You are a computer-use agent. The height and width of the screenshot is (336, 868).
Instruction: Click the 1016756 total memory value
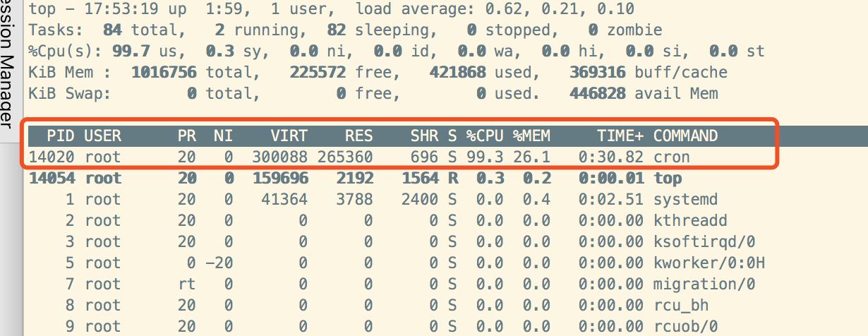(x=164, y=72)
